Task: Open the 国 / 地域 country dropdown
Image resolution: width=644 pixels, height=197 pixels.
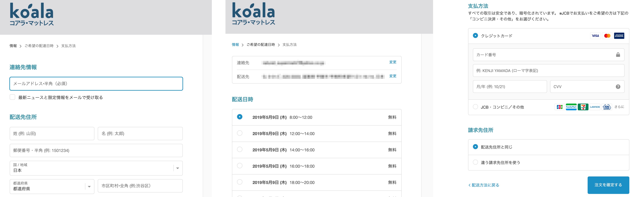Action: pos(96,168)
